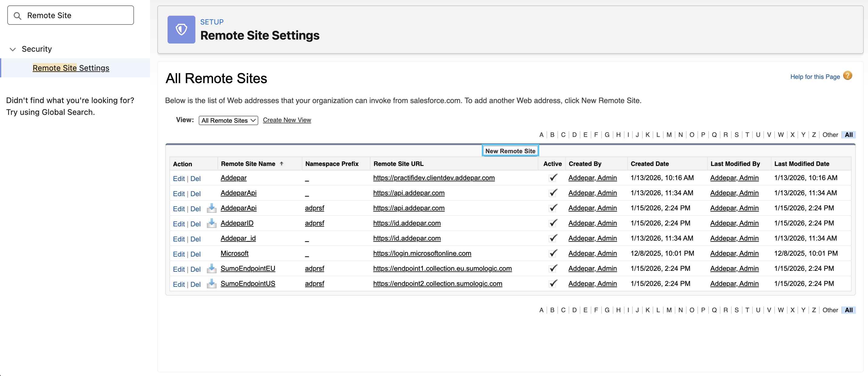Viewport: 868px width, 376px height.
Task: Click the 12/8/2025, 10:01 PM created date cell
Action: [662, 253]
